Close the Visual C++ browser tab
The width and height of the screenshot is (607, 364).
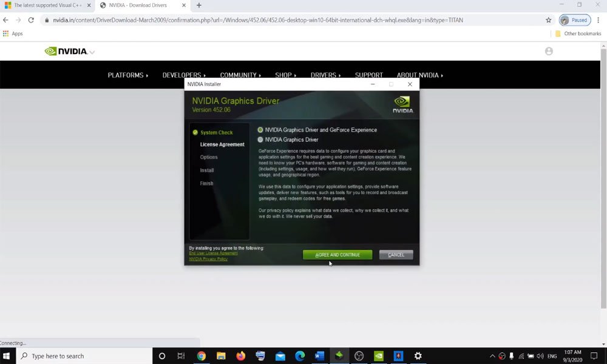point(89,5)
